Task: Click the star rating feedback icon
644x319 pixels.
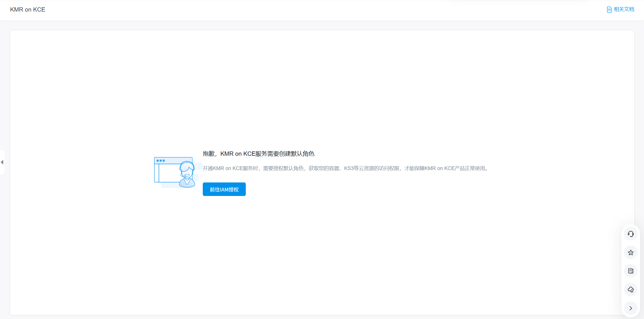Action: [631, 253]
